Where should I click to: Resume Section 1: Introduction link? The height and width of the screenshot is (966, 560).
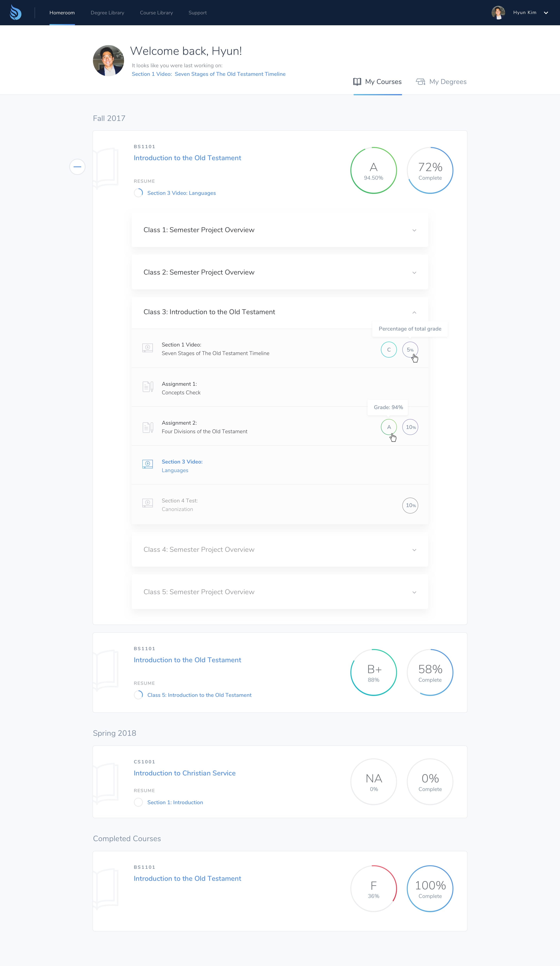[x=175, y=802]
